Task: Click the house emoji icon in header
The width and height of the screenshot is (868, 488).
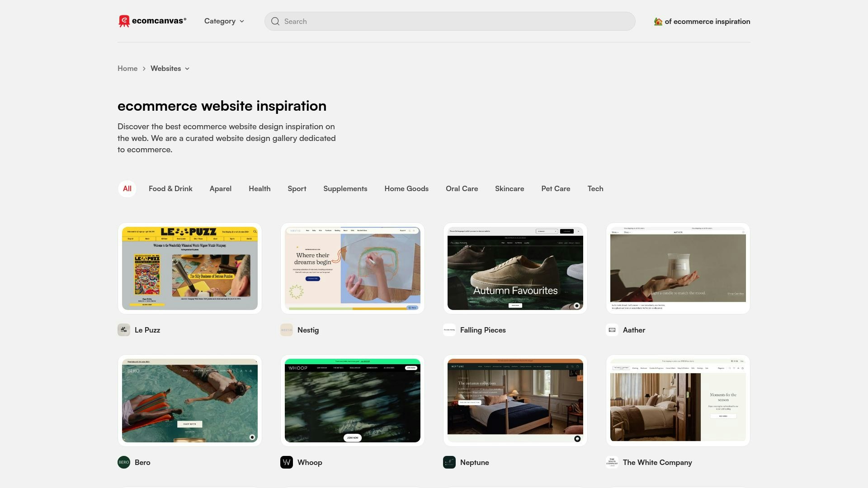Action: point(658,21)
